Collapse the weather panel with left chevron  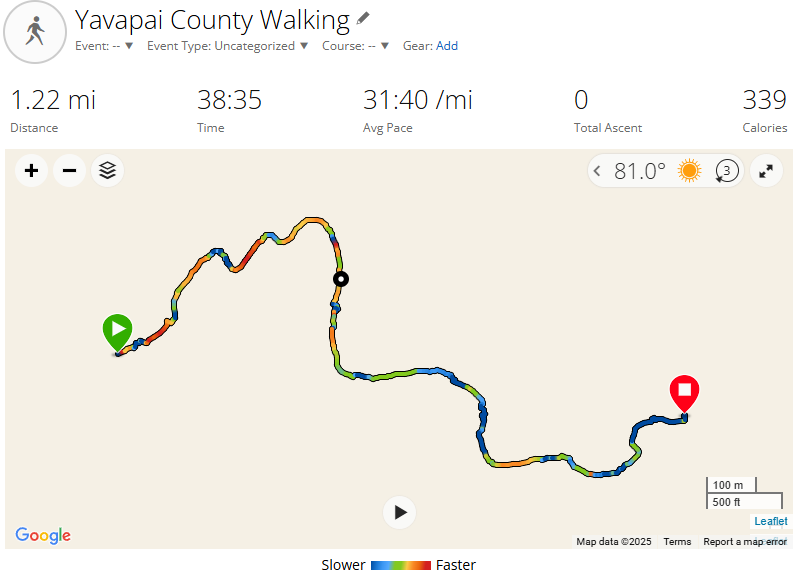(598, 171)
